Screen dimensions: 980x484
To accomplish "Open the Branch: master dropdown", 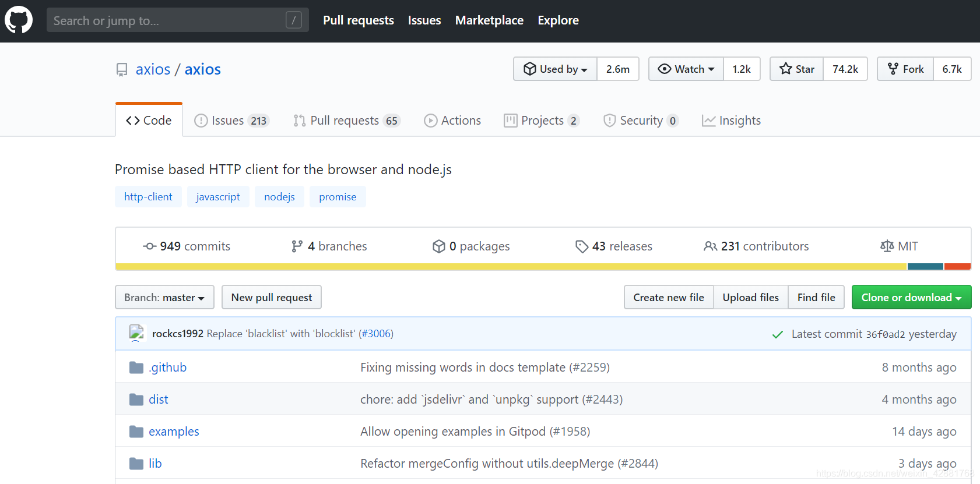I will click(164, 297).
